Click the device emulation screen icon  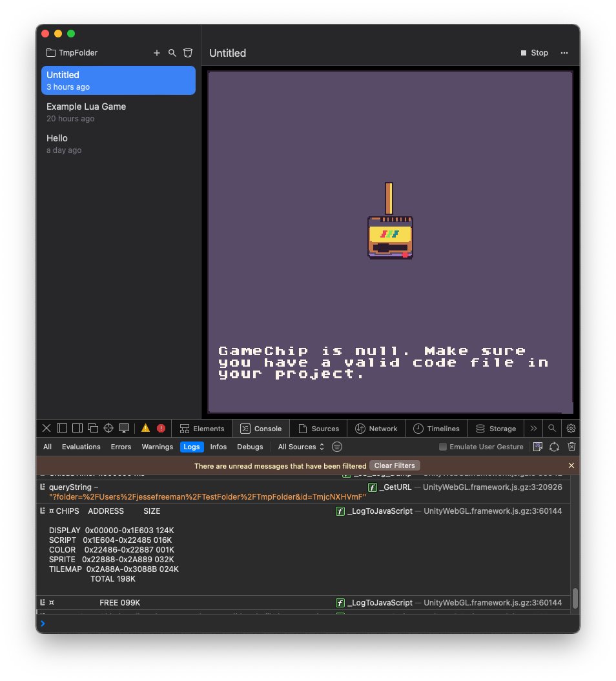125,427
